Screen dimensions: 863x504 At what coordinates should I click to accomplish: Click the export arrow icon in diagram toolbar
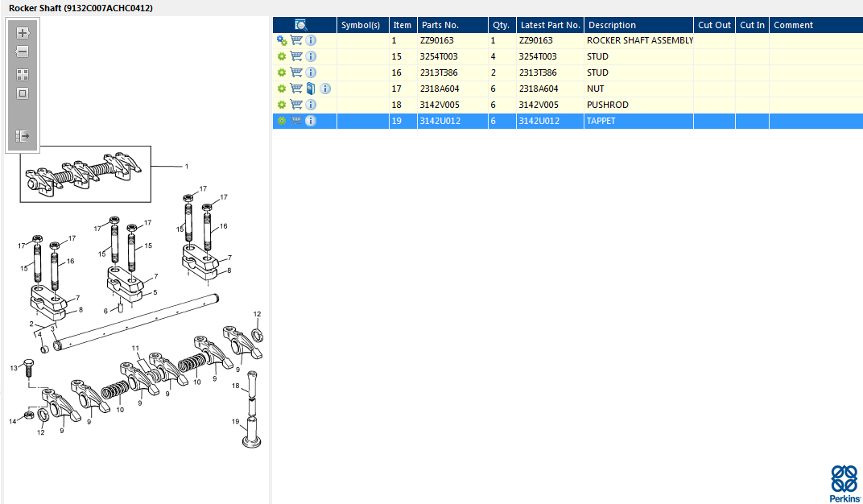click(23, 136)
